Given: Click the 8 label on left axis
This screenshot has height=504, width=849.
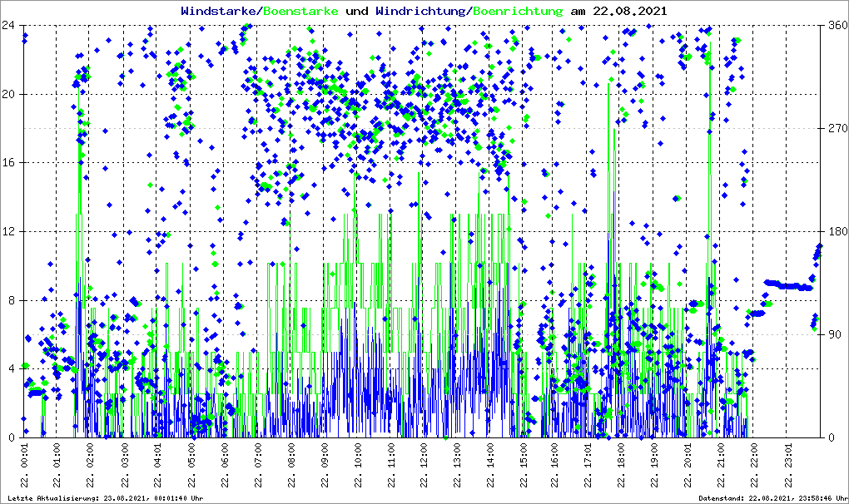Looking at the screenshot, I should coord(10,300).
